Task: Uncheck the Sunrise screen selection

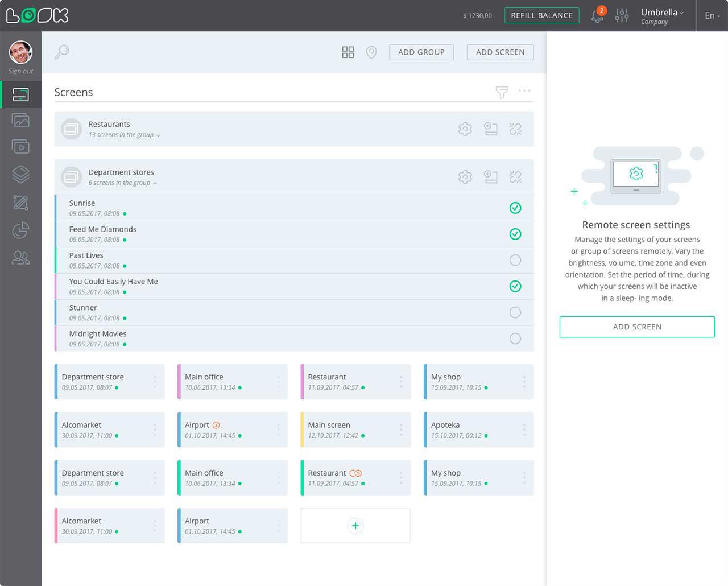Action: [x=515, y=208]
